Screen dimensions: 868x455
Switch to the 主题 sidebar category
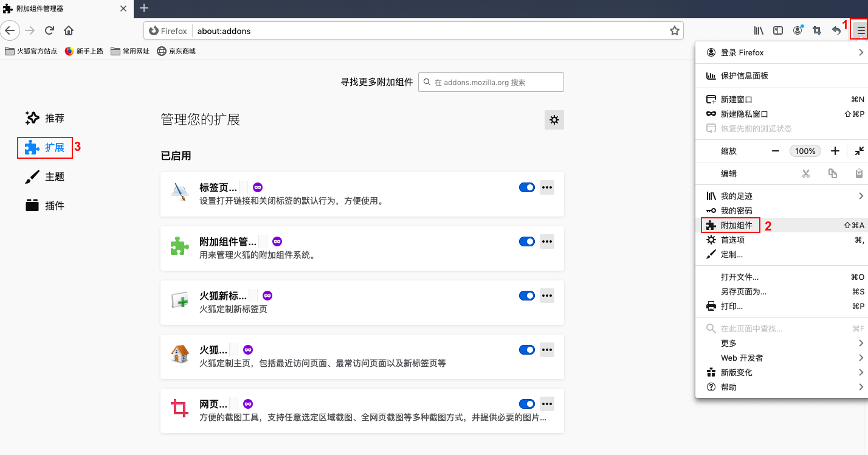45,176
